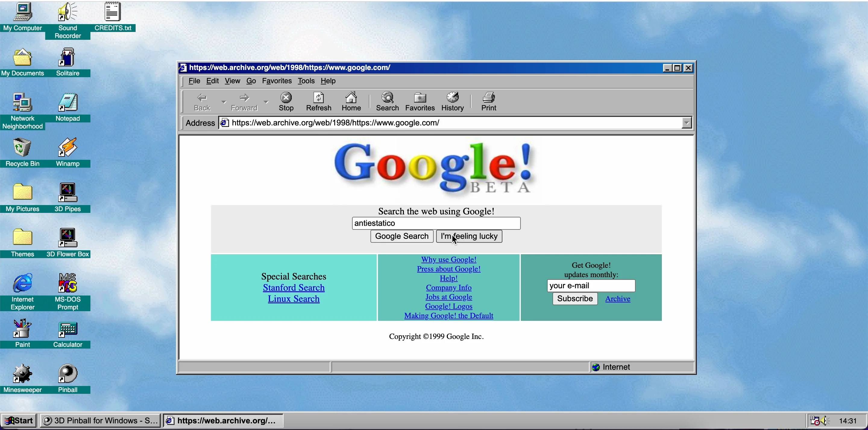
Task: Open the File menu
Action: tap(194, 81)
